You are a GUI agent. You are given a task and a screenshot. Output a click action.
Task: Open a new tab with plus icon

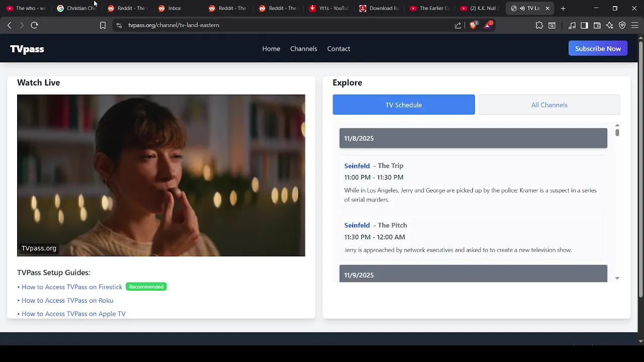[x=563, y=8]
